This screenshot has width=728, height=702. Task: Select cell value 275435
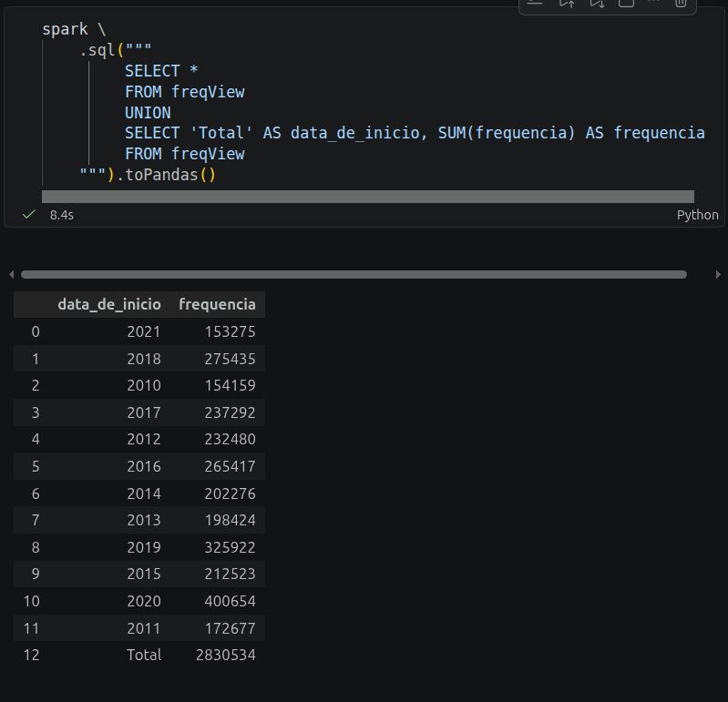pos(230,359)
